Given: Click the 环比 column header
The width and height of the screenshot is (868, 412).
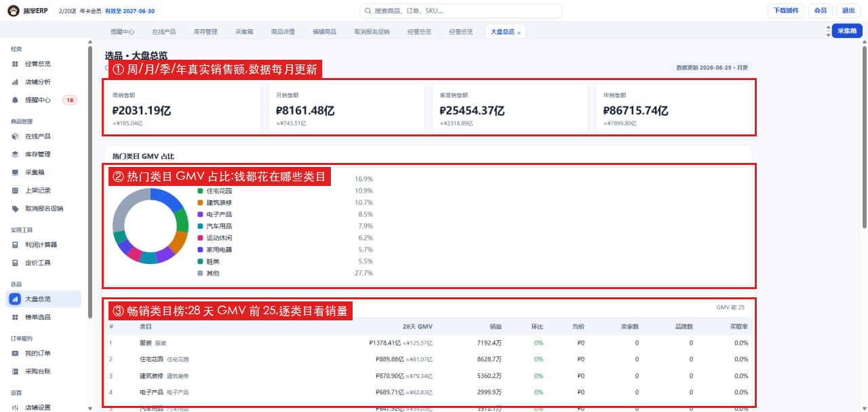Looking at the screenshot, I should [x=537, y=326].
